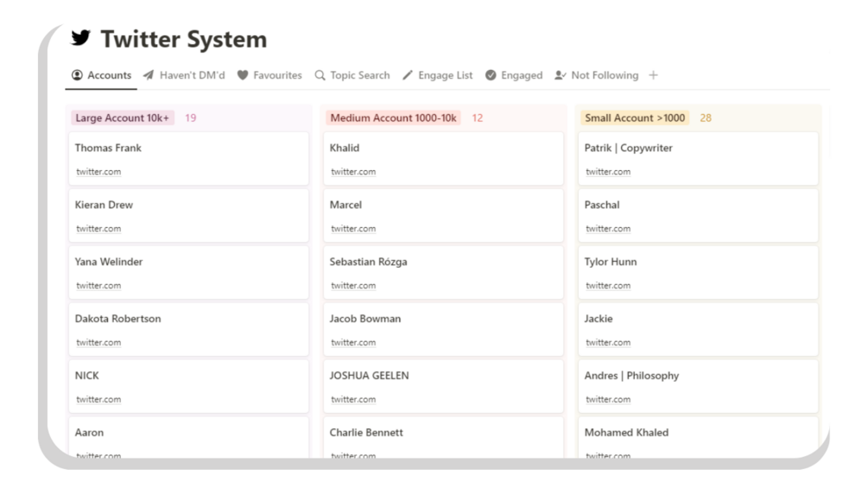Viewport: 868px width, 488px height.
Task: Follow twitter.com link under Jacob Bowman
Action: [353, 343]
